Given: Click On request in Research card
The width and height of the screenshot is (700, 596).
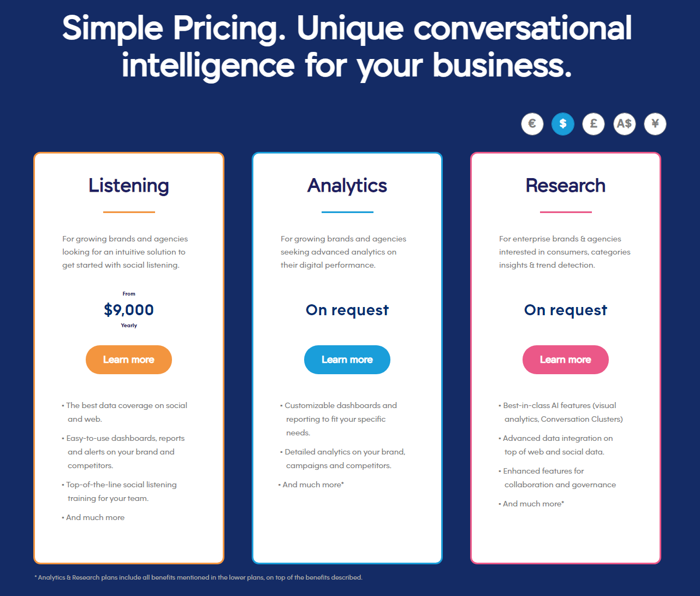Looking at the screenshot, I should 566,310.
